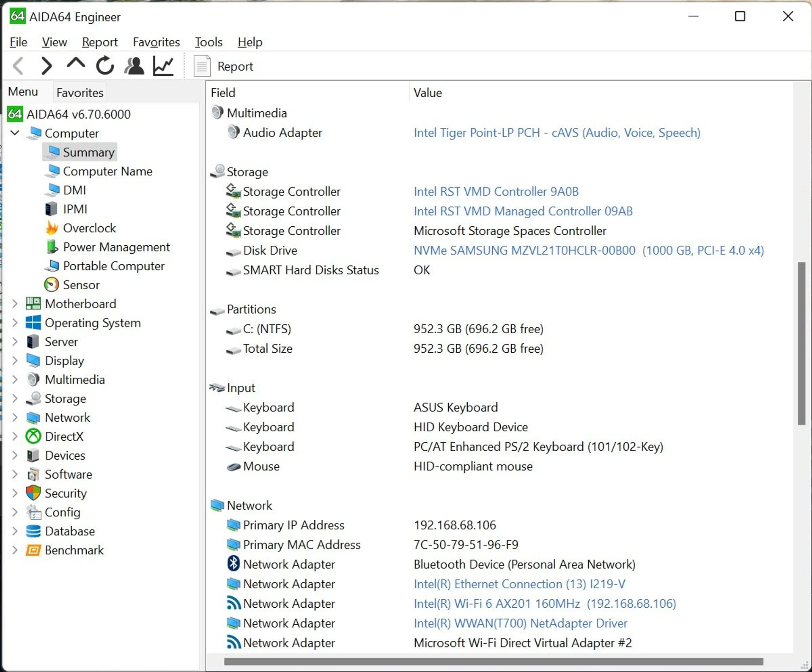The image size is (812, 672).
Task: Switch to the Favorites tab
Action: point(80,93)
